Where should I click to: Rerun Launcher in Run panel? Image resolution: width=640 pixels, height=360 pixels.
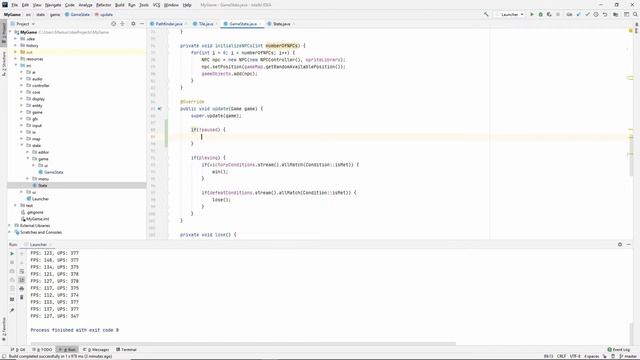tap(12, 253)
